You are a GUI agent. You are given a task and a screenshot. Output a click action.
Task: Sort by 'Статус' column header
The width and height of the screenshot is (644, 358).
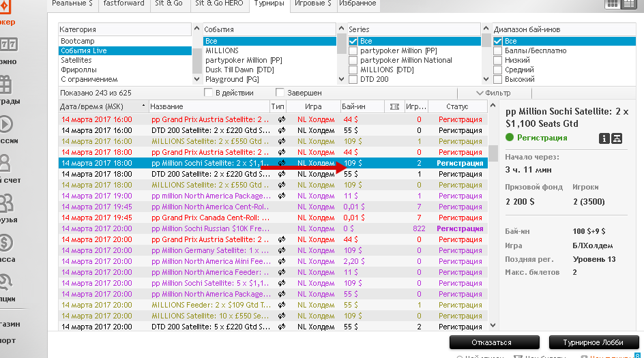[458, 107]
